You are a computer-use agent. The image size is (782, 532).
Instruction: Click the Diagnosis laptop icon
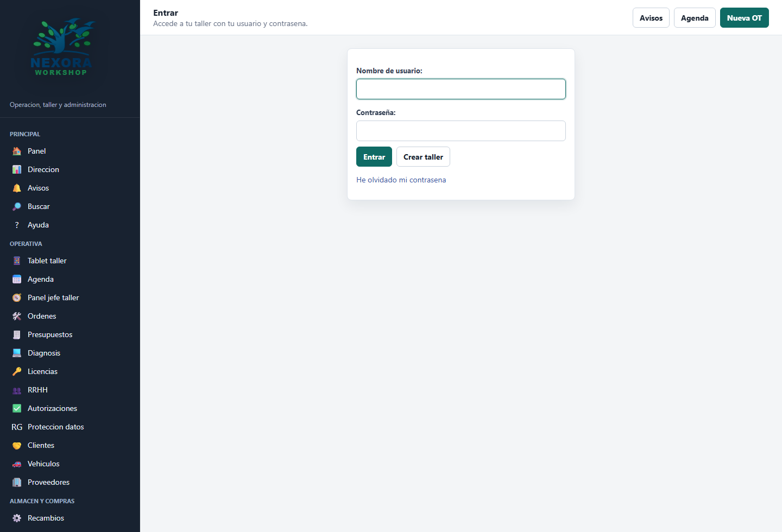[x=17, y=353]
